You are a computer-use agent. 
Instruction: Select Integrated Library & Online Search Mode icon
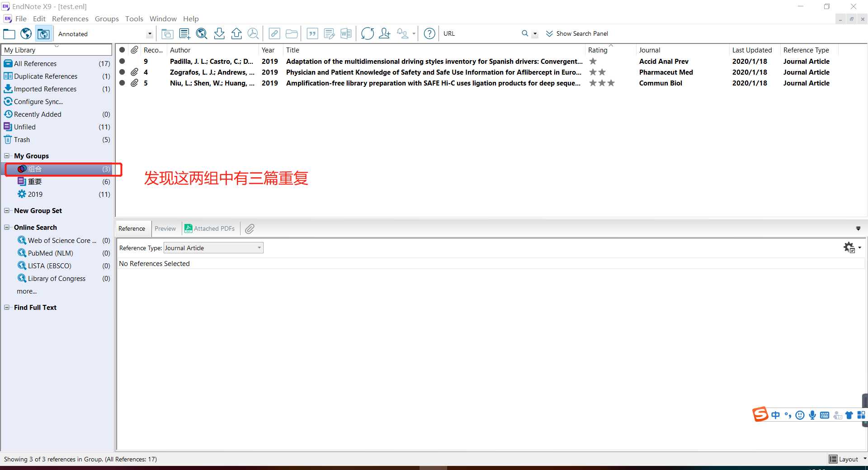(x=43, y=34)
